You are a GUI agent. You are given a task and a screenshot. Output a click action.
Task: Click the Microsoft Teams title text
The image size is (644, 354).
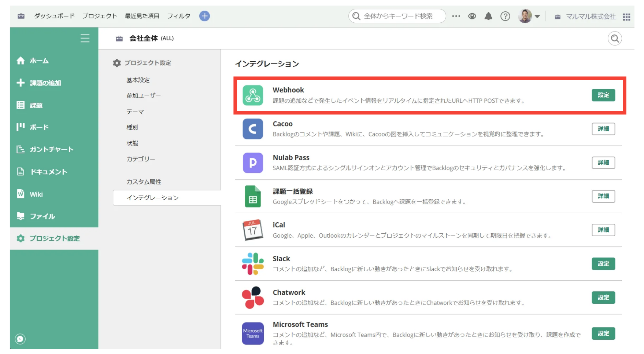click(300, 325)
